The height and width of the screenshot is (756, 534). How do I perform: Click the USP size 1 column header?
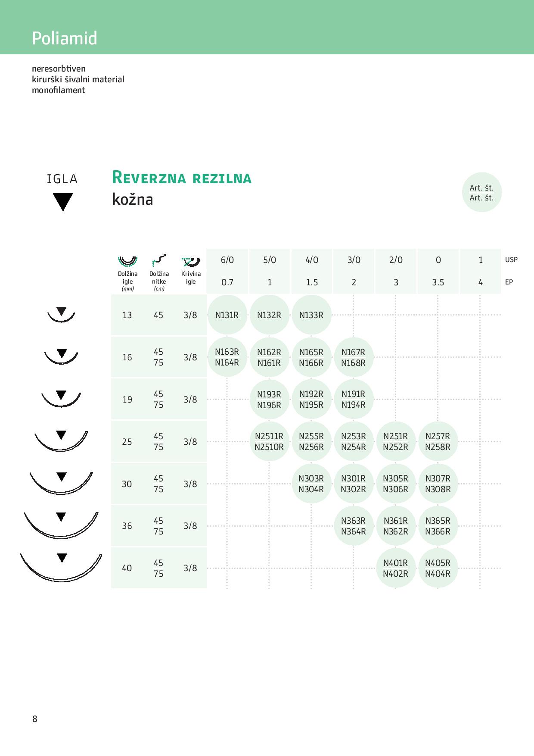[x=481, y=260]
